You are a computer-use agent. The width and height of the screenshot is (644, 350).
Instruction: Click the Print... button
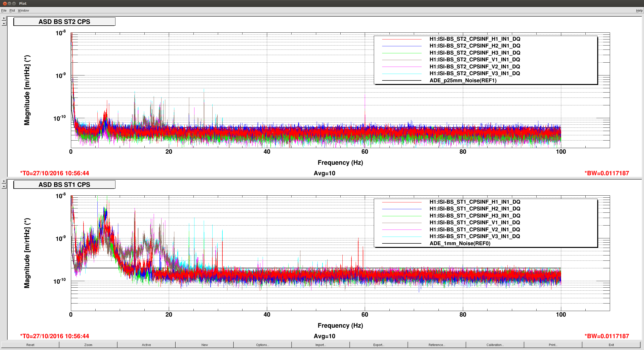click(553, 345)
